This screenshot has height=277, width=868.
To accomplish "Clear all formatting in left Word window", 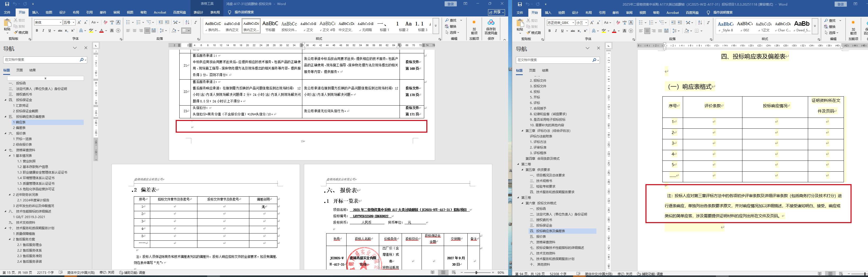I will (105, 22).
